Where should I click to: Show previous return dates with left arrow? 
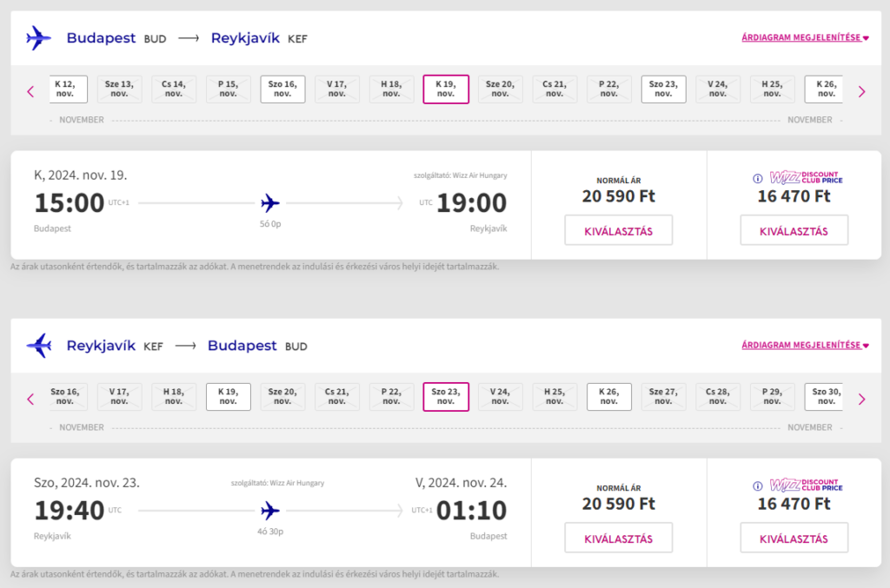pyautogui.click(x=30, y=400)
